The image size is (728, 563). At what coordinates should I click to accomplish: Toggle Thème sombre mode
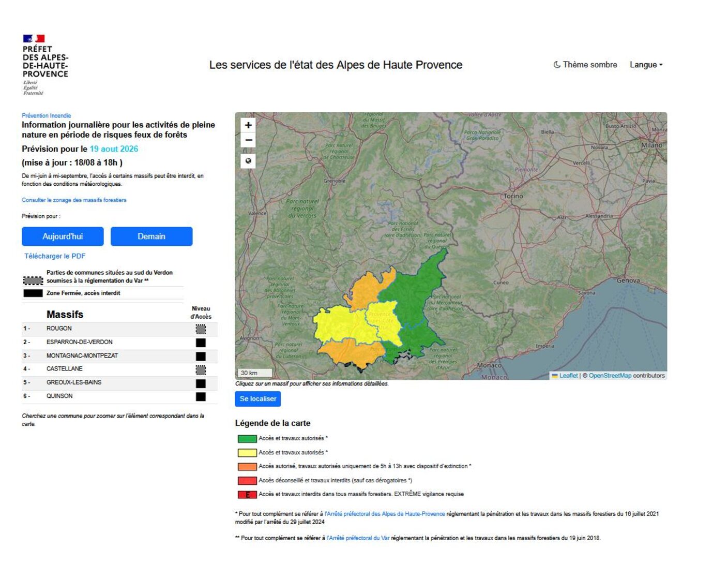coord(585,65)
